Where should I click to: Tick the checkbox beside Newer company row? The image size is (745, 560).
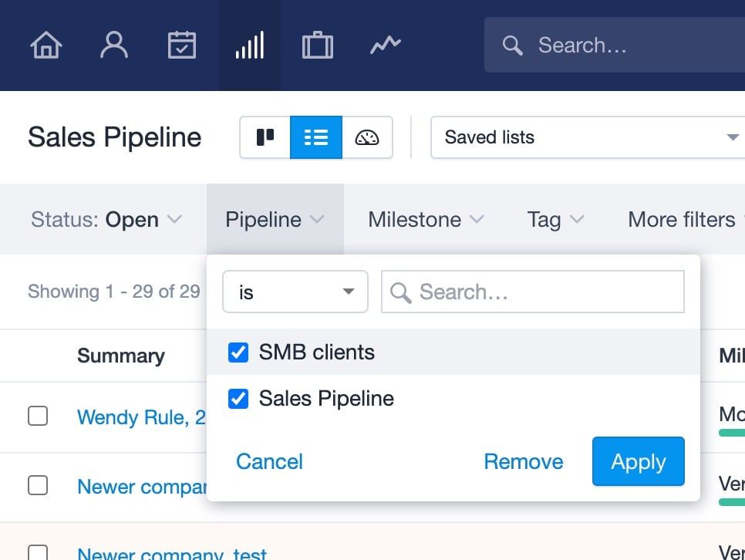pyautogui.click(x=38, y=485)
